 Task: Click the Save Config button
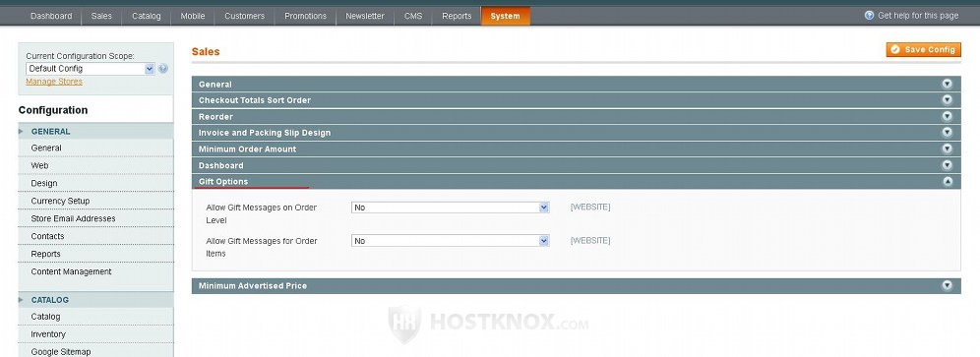[923, 50]
